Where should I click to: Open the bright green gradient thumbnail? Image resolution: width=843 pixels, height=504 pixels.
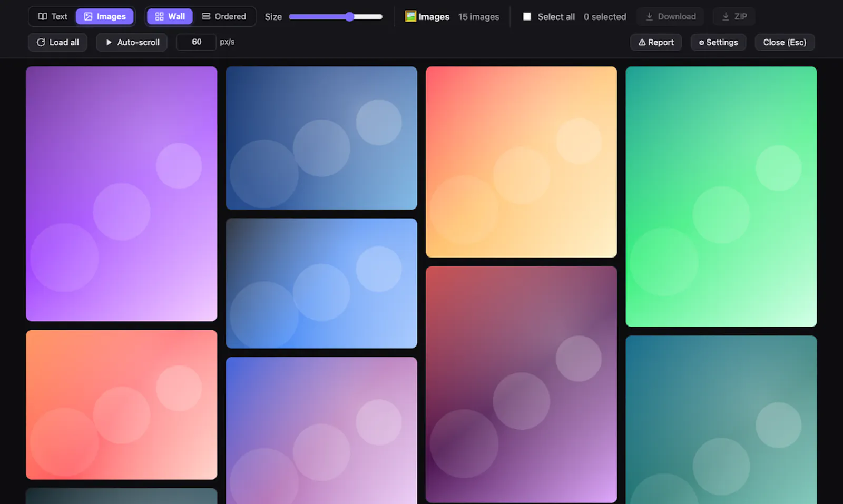[x=721, y=196]
